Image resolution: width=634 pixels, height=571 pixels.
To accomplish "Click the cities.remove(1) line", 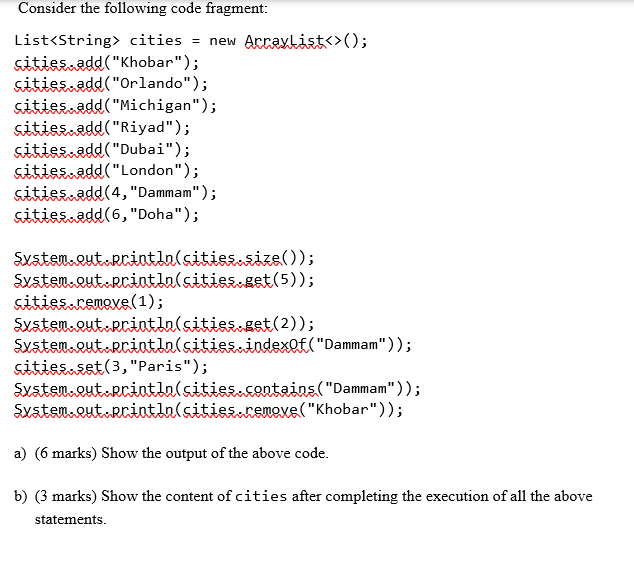I will click(89, 302).
